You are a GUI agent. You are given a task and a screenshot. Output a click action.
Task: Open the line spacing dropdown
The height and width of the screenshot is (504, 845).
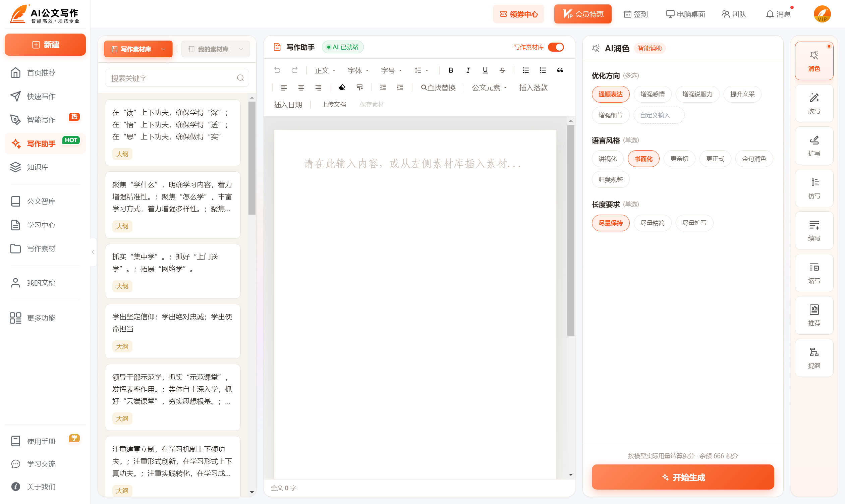point(421,70)
